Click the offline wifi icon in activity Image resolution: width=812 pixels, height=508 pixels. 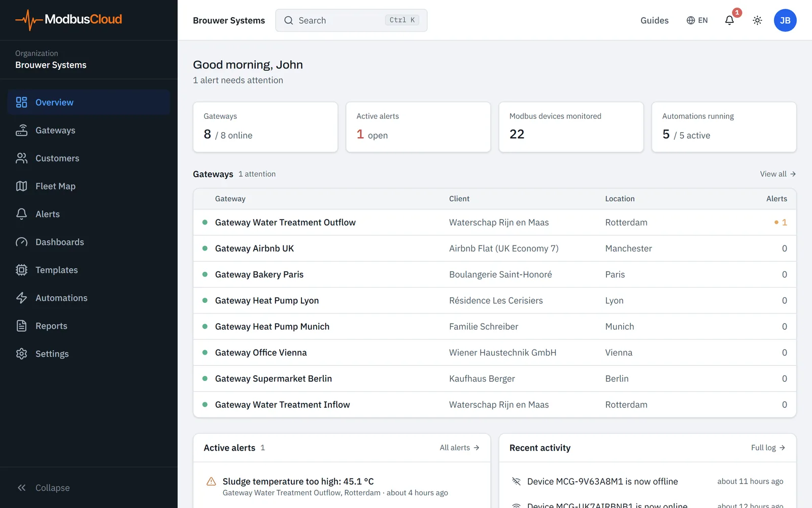coord(517,482)
